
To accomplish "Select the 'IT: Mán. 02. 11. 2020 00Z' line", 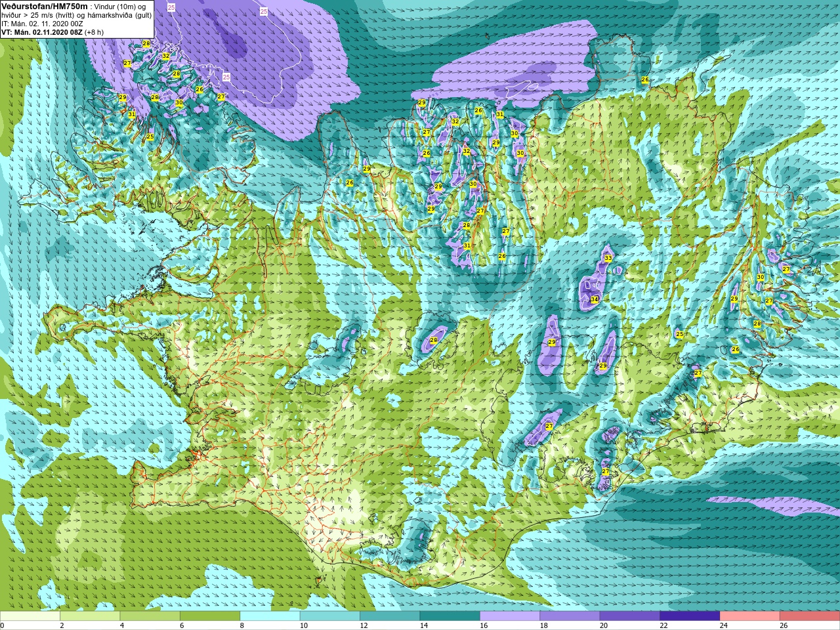I will coord(42,24).
